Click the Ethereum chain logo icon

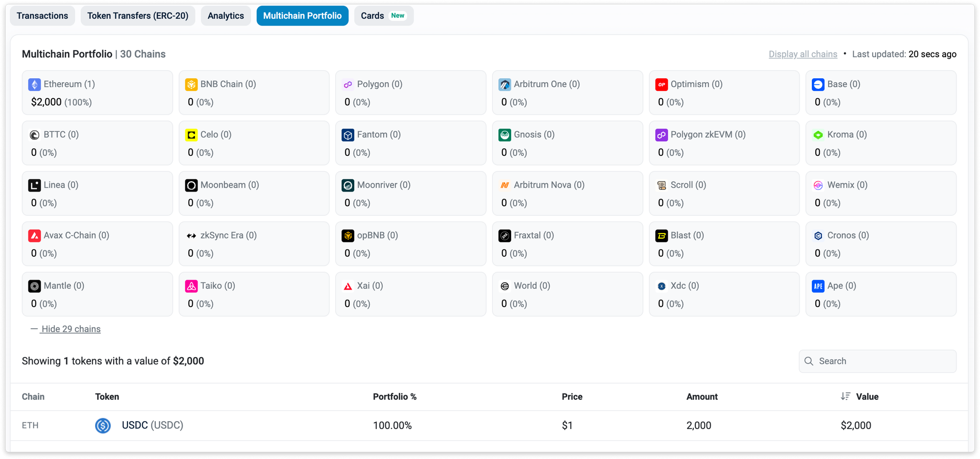[x=34, y=85]
